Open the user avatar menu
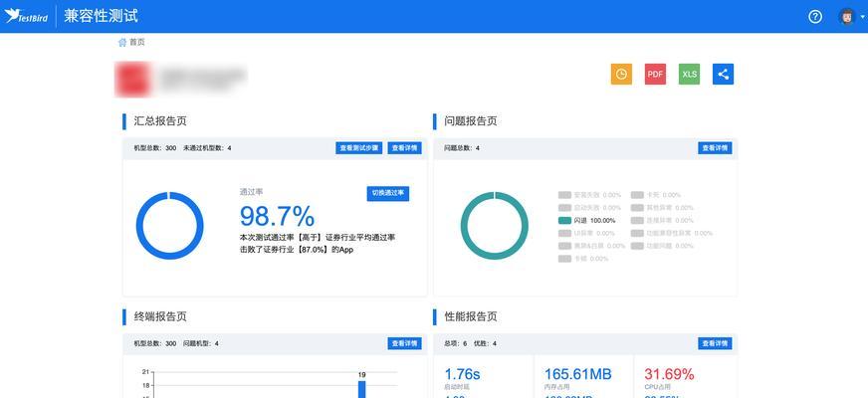Image resolution: width=868 pixels, height=398 pixels. 847,17
